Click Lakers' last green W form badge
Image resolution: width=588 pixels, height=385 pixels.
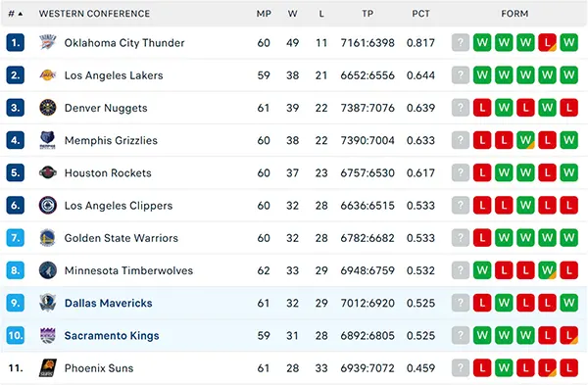point(568,75)
